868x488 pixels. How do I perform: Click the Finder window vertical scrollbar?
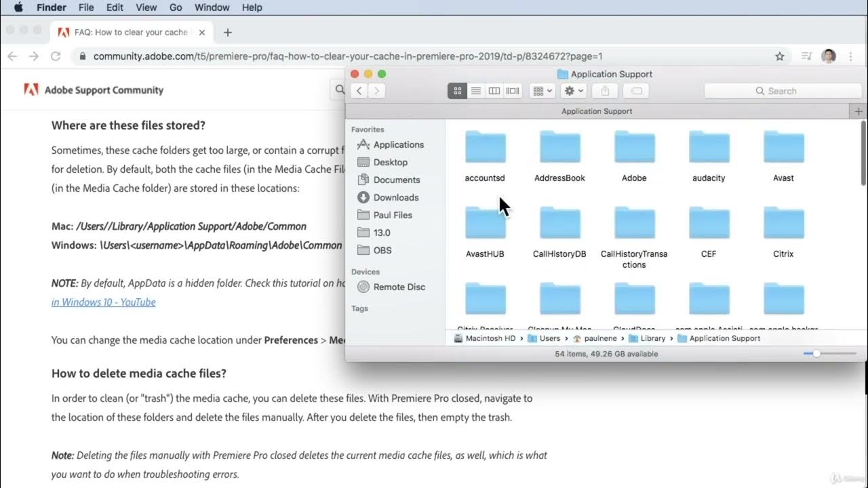pos(863,153)
